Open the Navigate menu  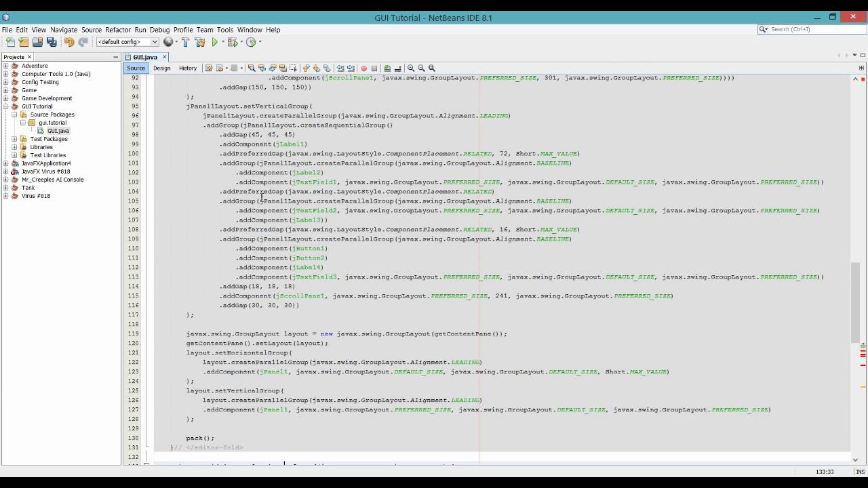(64, 30)
